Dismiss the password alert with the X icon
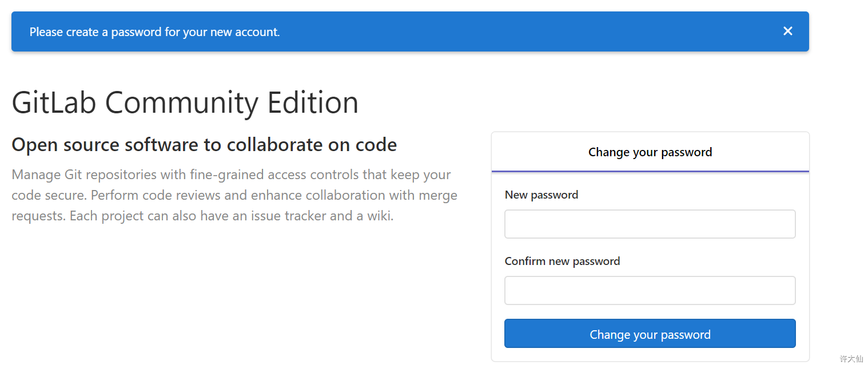 pos(787,31)
